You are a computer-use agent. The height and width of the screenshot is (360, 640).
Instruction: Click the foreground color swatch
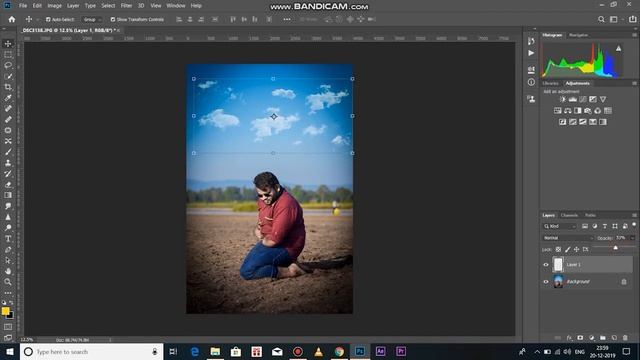pos(5,311)
